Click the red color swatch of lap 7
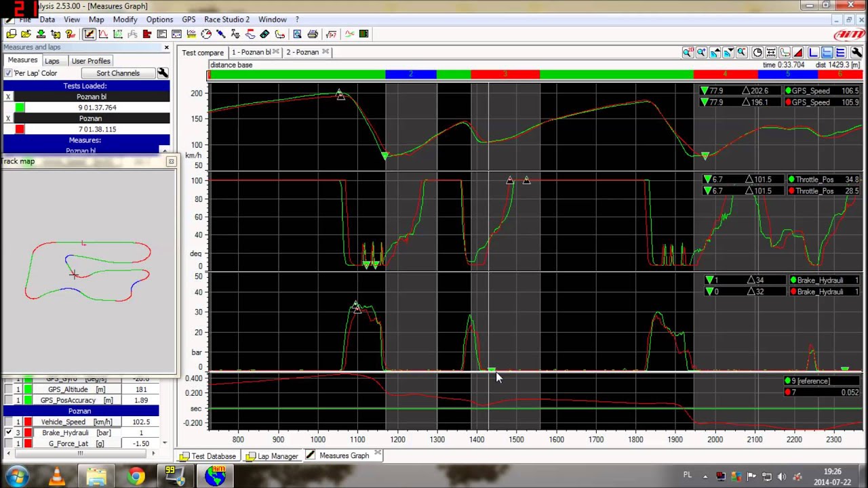The image size is (868, 488). [x=20, y=129]
